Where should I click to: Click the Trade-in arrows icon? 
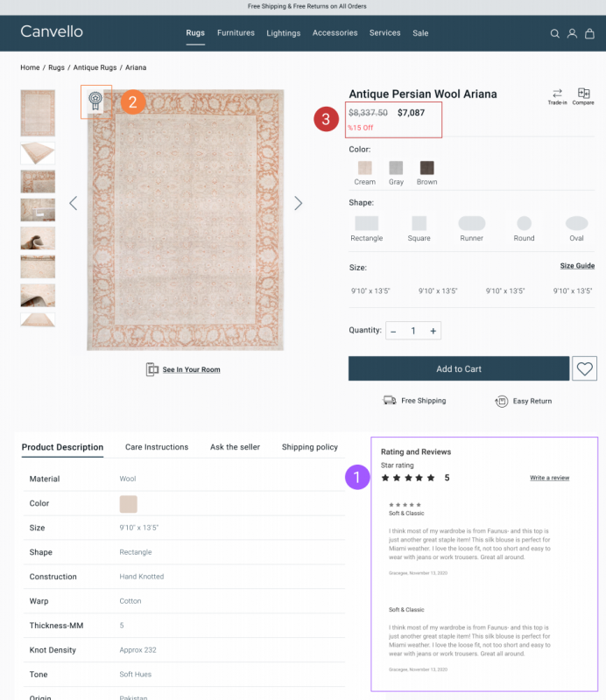(557, 94)
